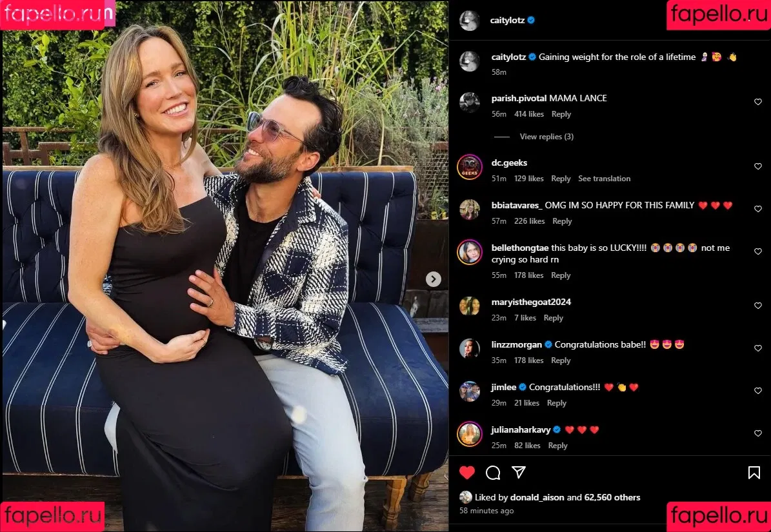Open donald_aison profile from liked by

click(537, 497)
